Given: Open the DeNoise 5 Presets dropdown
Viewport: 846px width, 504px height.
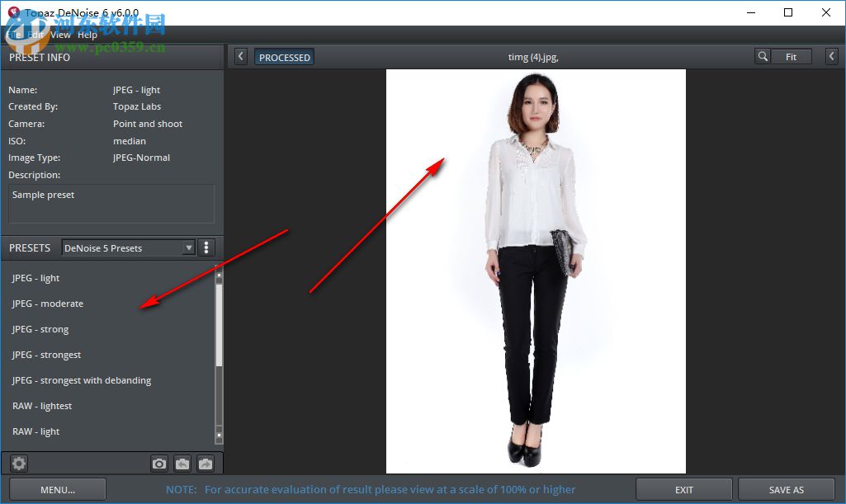Looking at the screenshot, I should click(x=129, y=248).
